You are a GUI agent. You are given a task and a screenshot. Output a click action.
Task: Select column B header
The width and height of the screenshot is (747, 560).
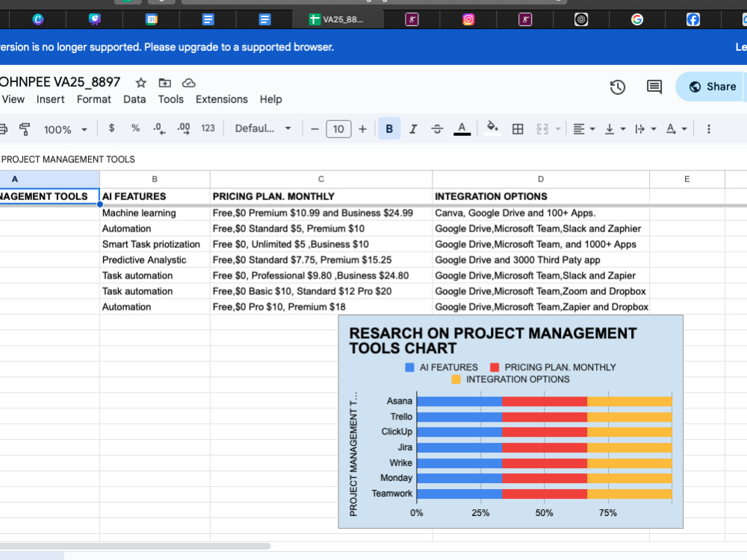point(155,179)
